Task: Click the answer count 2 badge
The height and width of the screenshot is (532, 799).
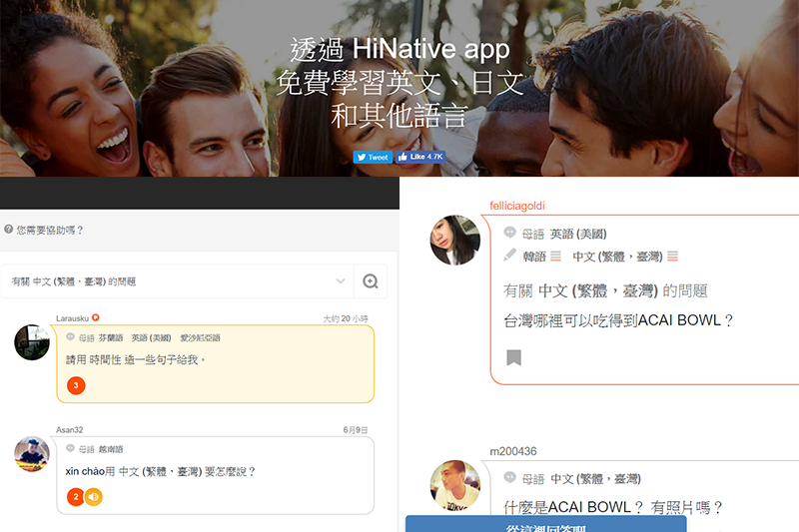Action: [x=76, y=496]
